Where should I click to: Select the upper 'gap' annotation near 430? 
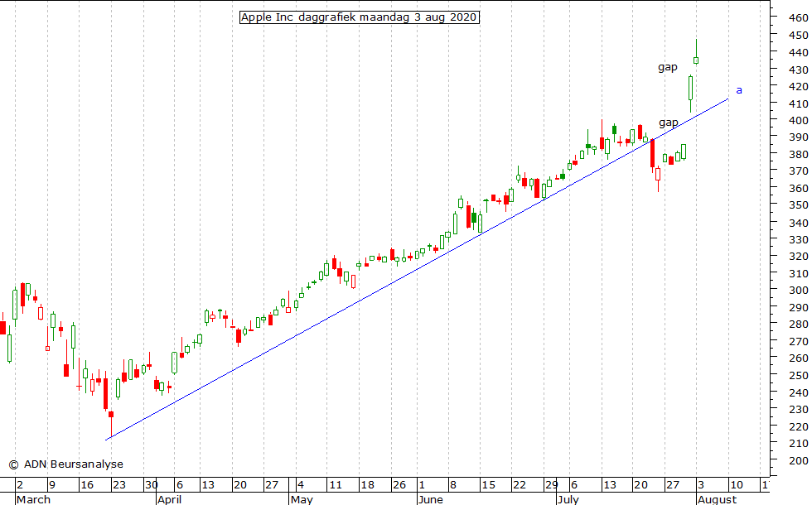668,67
